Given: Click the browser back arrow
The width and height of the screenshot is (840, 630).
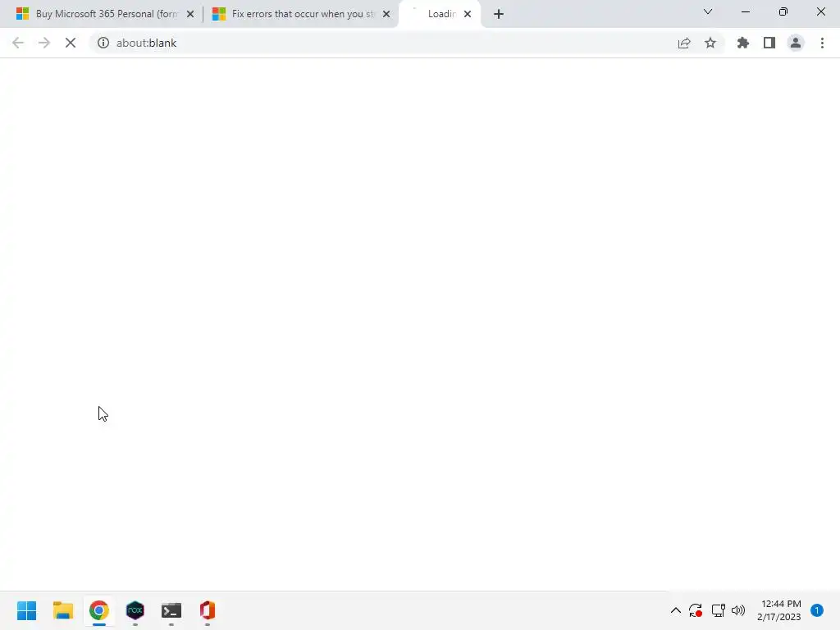Looking at the screenshot, I should pyautogui.click(x=18, y=43).
